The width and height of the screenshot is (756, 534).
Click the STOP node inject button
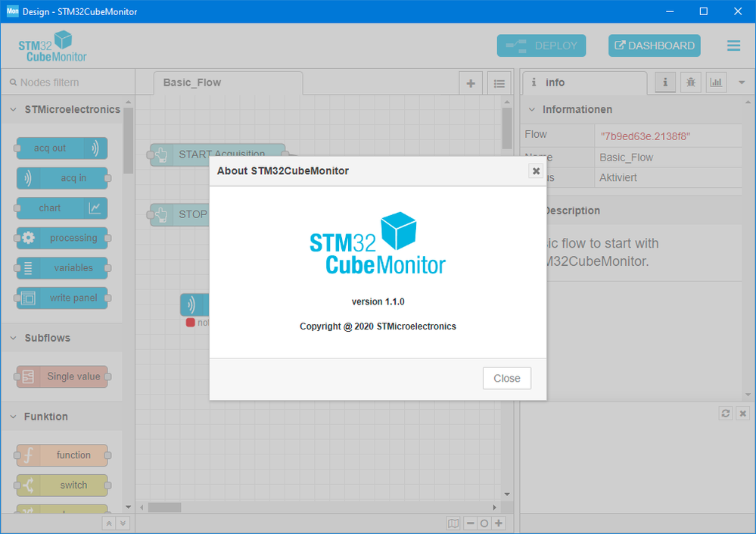(151, 214)
